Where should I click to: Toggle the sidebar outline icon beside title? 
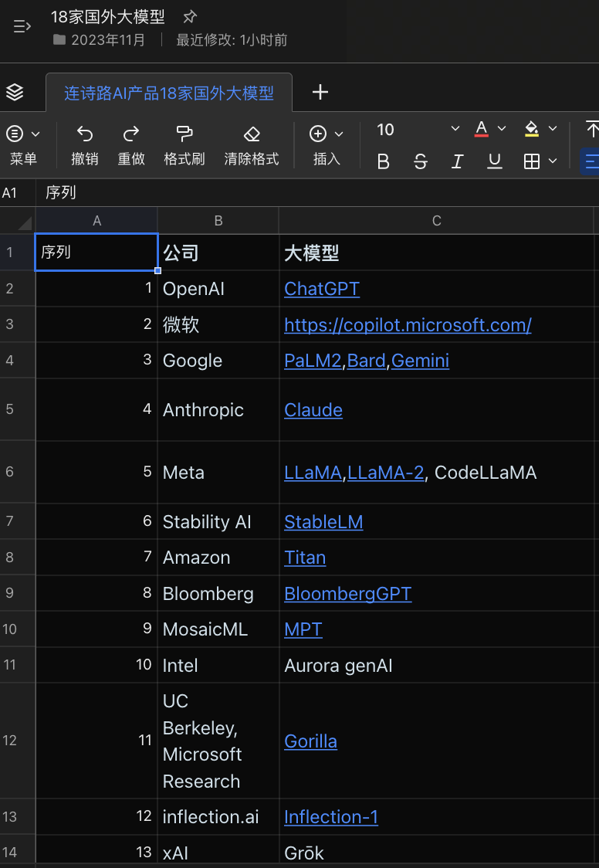click(22, 26)
